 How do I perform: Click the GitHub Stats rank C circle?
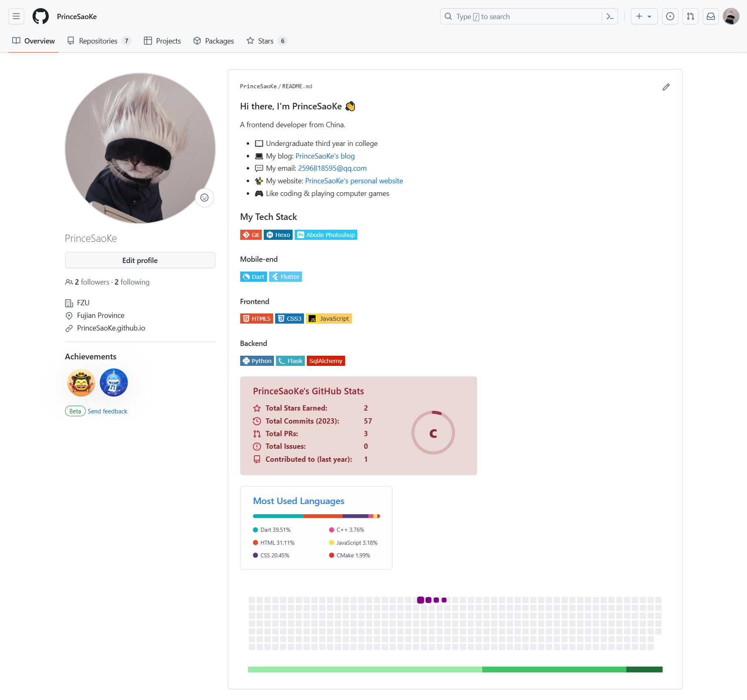(x=433, y=433)
